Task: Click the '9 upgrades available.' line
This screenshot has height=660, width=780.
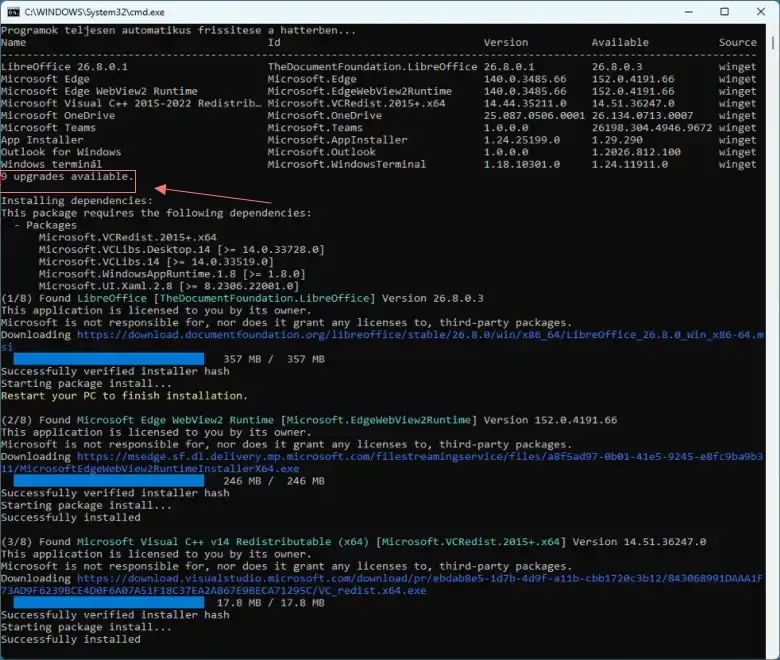Action: pyautogui.click(x=68, y=177)
